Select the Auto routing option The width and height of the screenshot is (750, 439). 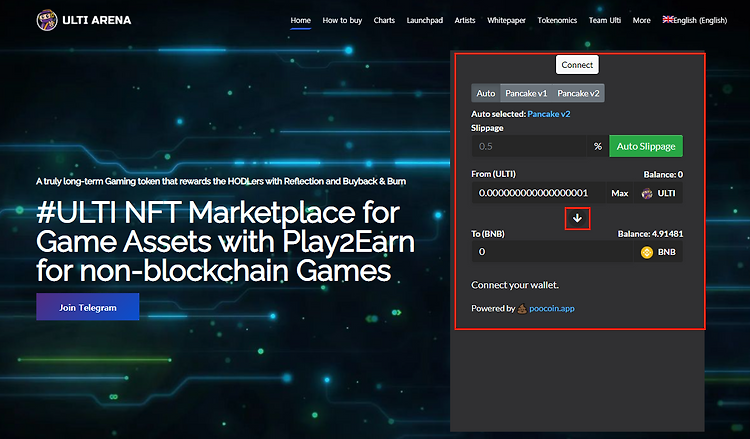coord(485,93)
